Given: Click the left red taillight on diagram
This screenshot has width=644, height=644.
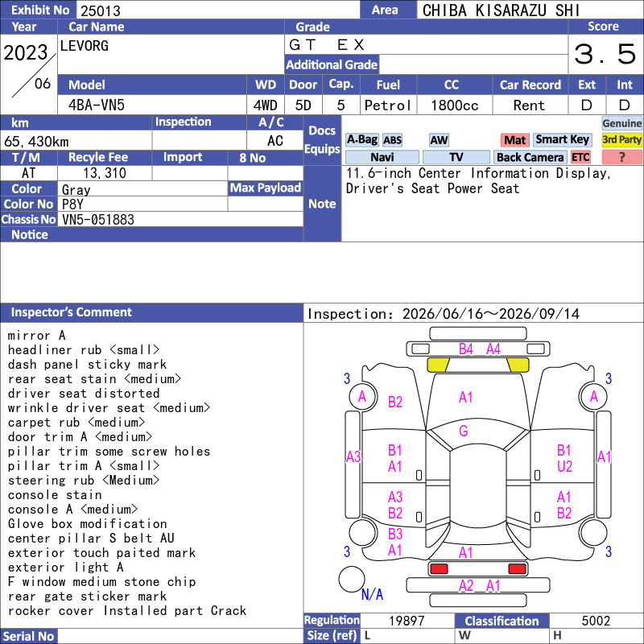Looking at the screenshot, I should click(439, 569).
